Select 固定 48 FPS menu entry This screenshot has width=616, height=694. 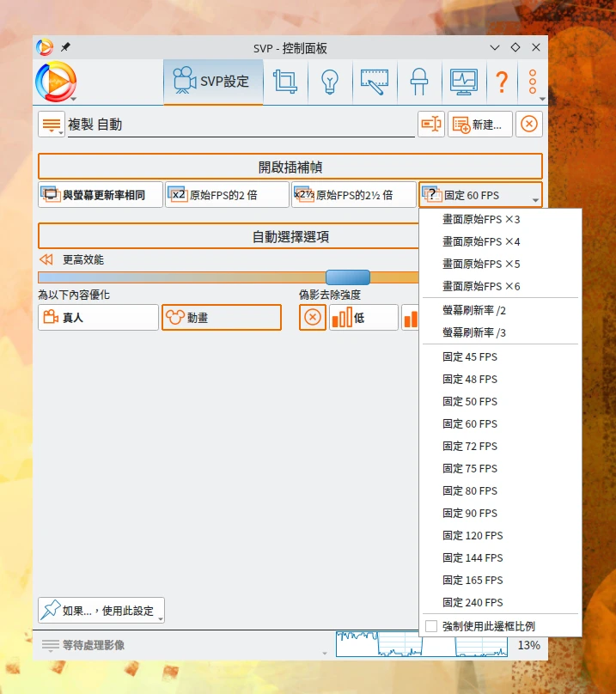500,380
